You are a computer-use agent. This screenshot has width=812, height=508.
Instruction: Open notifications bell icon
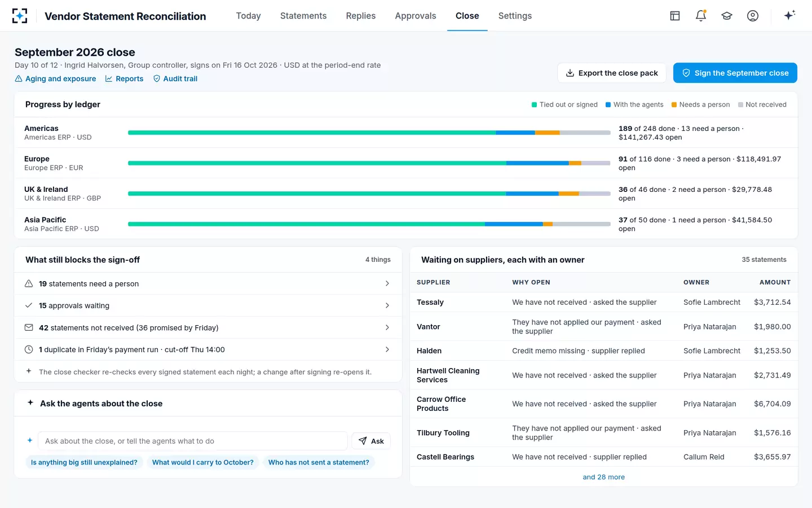[x=701, y=16]
